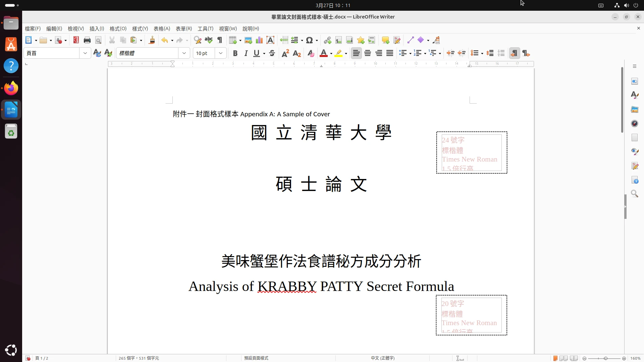Open the 工具(T) menu
Screen dimensions: 644x362
[205, 28]
